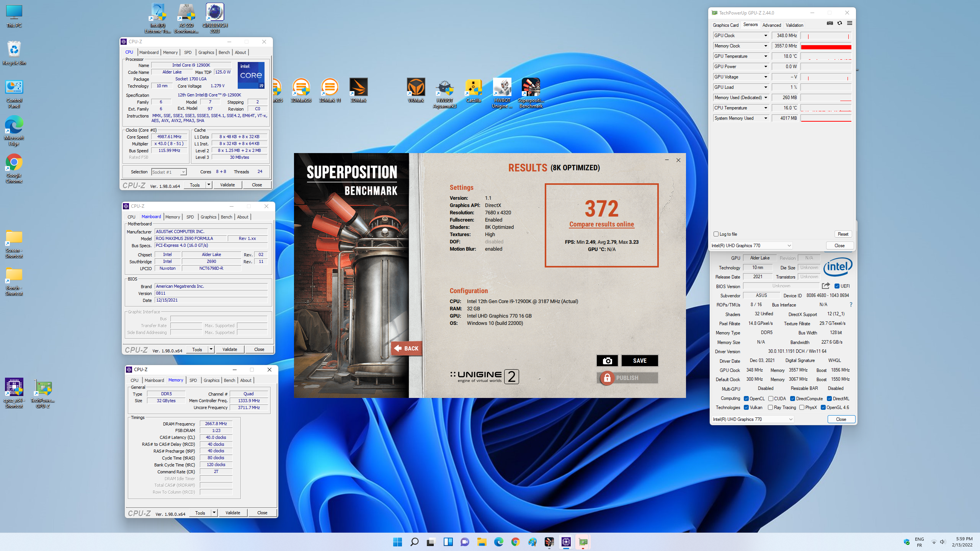
Task: Launch CINEBENCH 2003 desktop icon
Action: pos(215,18)
